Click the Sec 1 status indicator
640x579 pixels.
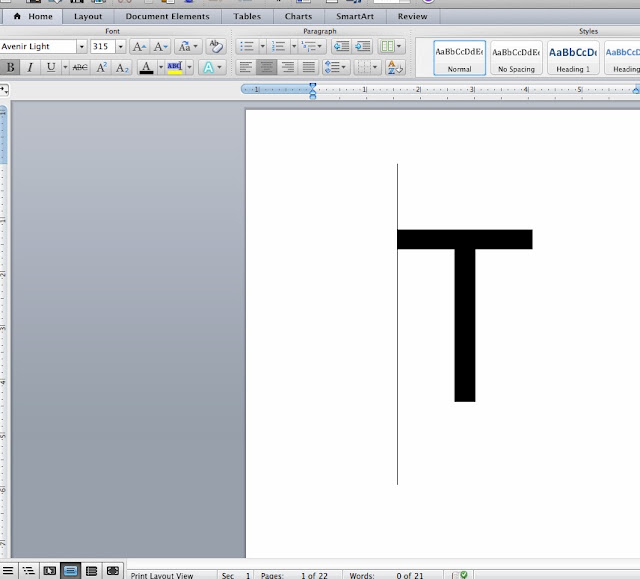[236, 575]
